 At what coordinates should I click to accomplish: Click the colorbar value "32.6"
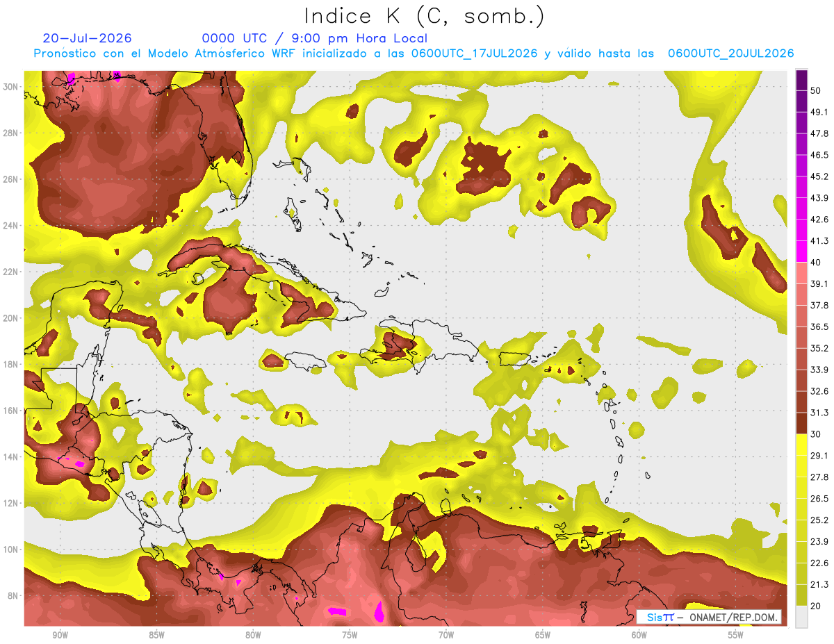(x=819, y=392)
